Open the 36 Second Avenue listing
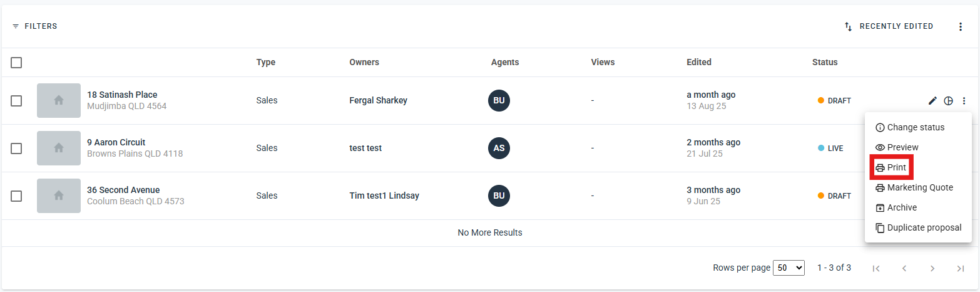Screen dimensions: 980x292 (123, 190)
